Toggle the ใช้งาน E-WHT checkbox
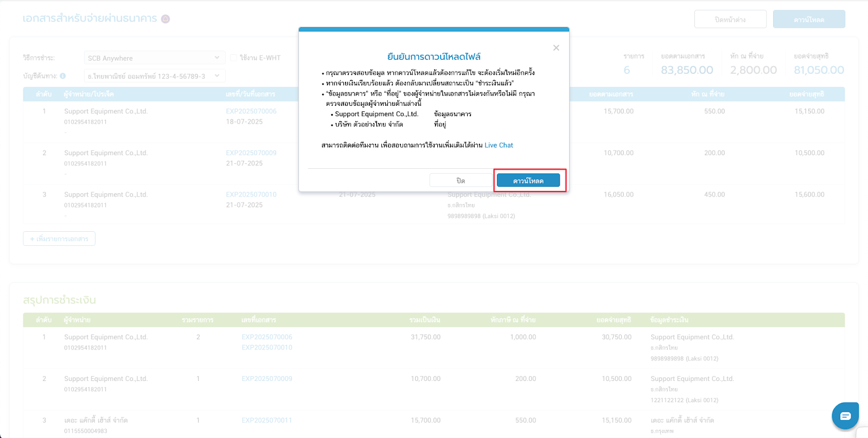Viewport: 868px width, 438px height. [234, 58]
